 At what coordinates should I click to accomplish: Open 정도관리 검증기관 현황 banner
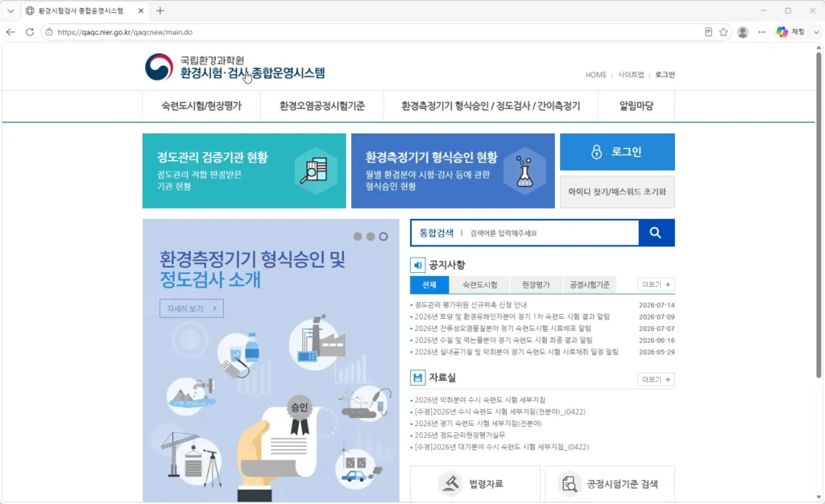click(x=244, y=171)
